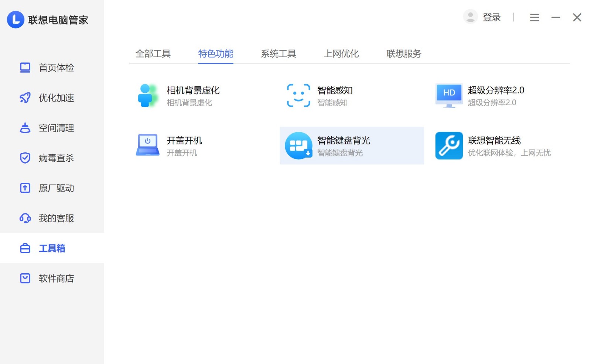591x364 pixels.
Task: Click the 超级分辨率2.0 title text
Action: [x=496, y=90]
